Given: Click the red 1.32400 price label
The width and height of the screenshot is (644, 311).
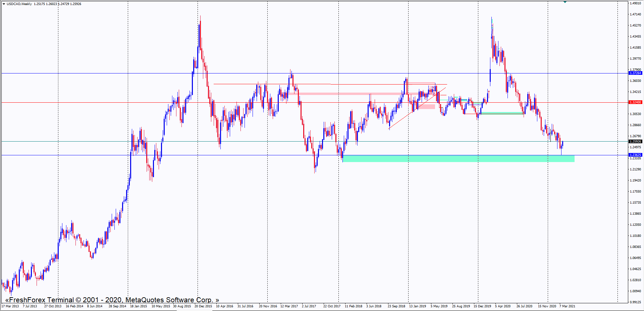Looking at the screenshot, I should click(x=635, y=102).
